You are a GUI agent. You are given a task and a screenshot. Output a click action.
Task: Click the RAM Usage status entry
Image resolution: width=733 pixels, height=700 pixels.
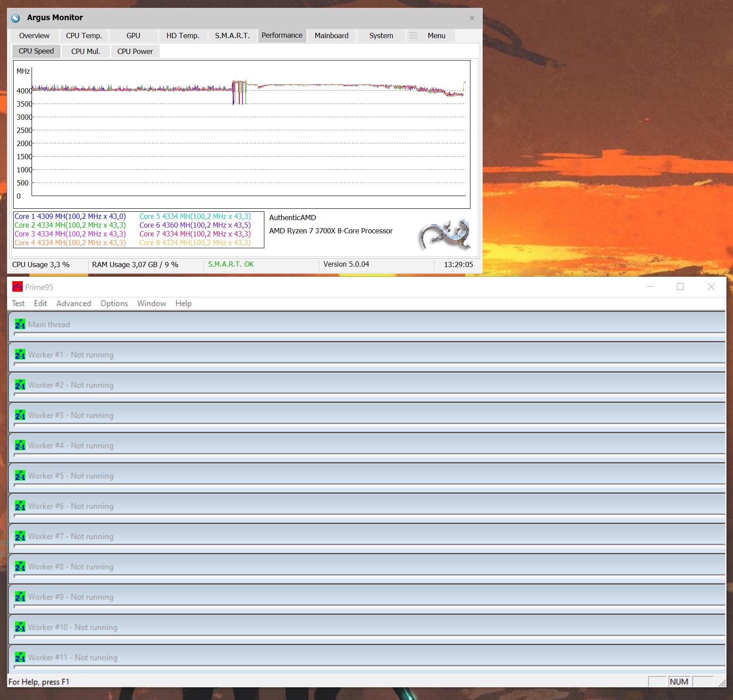point(135,264)
